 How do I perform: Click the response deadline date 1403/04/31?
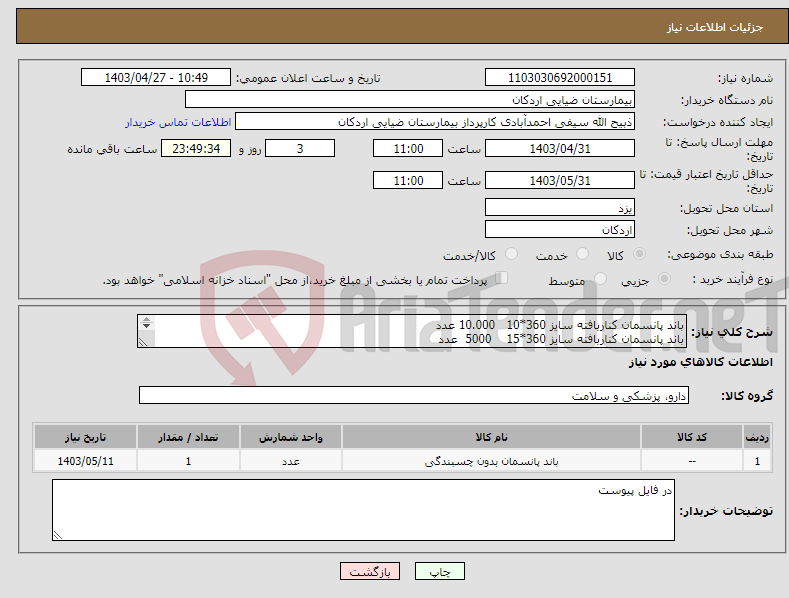coord(560,148)
